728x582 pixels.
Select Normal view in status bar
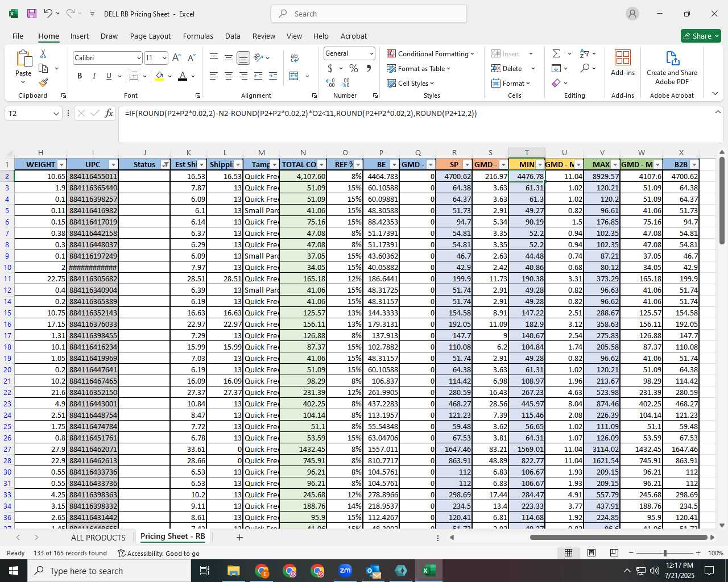point(568,553)
